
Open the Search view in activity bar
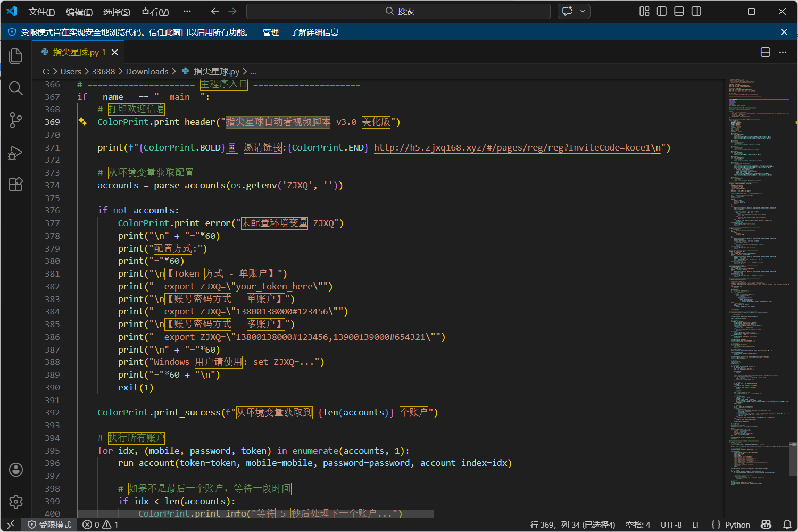(x=16, y=88)
